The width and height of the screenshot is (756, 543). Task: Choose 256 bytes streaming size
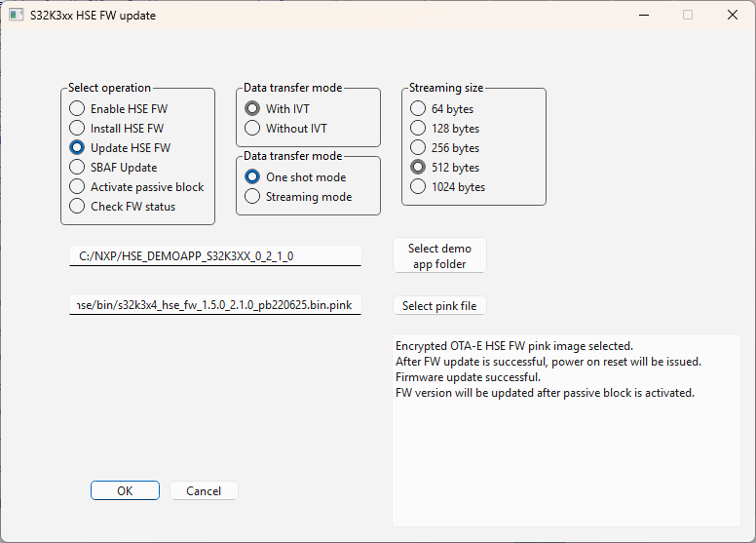418,148
